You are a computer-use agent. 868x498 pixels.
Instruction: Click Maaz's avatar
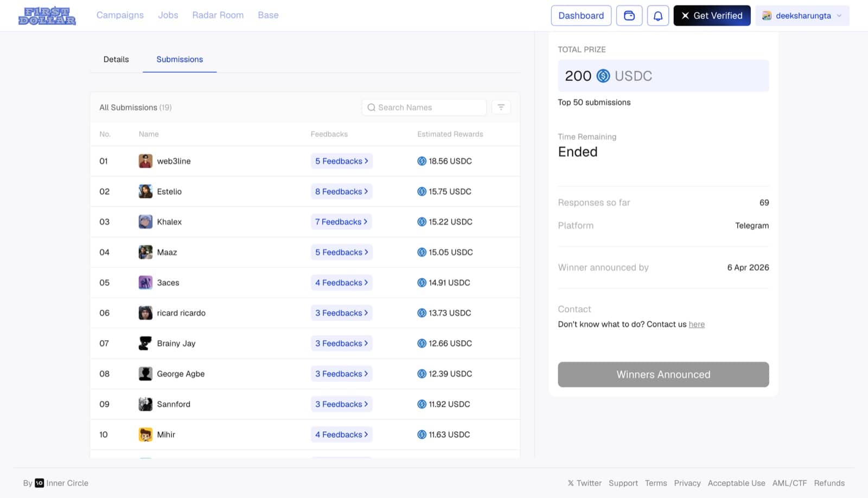coord(145,252)
